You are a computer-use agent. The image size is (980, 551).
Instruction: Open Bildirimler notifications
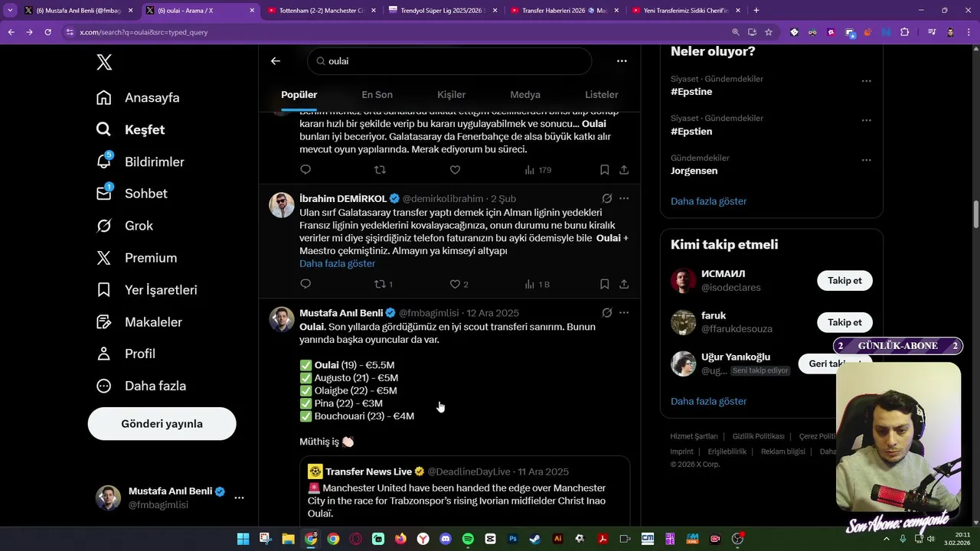click(x=140, y=162)
